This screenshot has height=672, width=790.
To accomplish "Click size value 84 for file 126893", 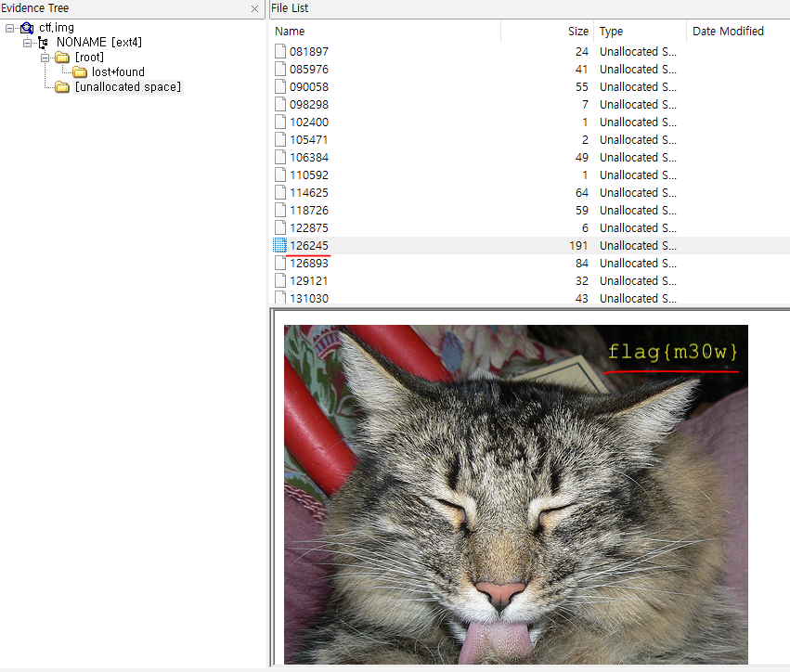I will click(x=582, y=264).
